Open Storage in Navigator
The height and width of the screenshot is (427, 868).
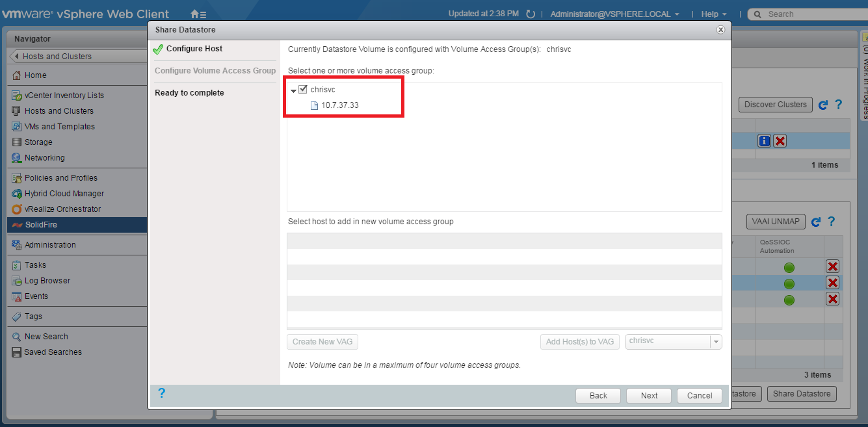click(38, 142)
